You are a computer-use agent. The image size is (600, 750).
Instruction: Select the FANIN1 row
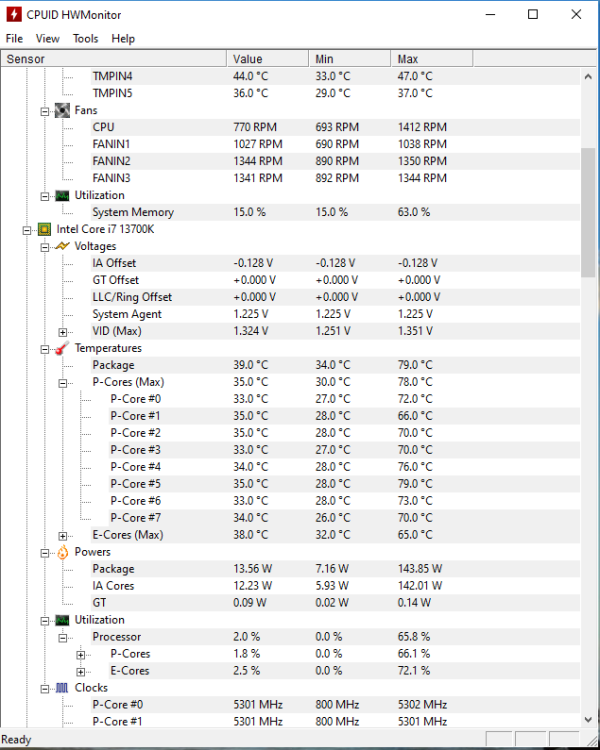coord(335,144)
